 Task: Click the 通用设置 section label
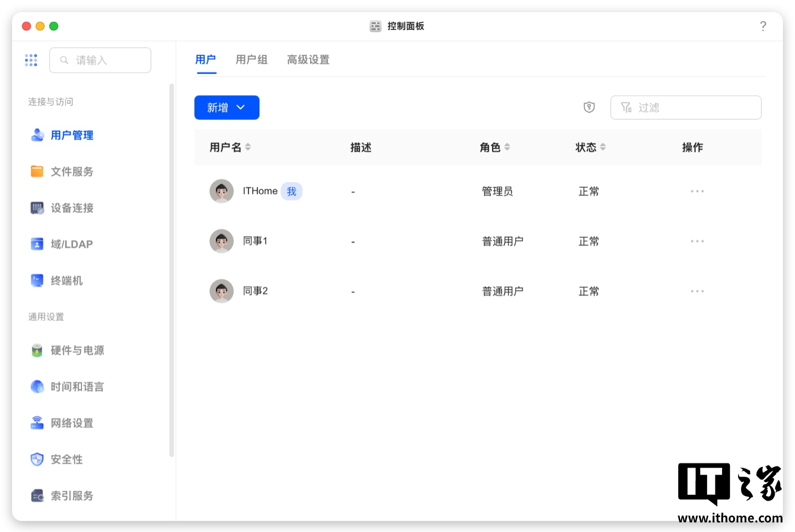[x=46, y=317]
